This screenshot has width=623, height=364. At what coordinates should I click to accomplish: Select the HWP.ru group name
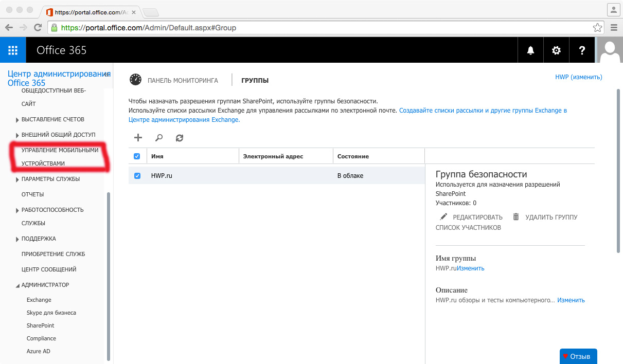[x=162, y=176]
